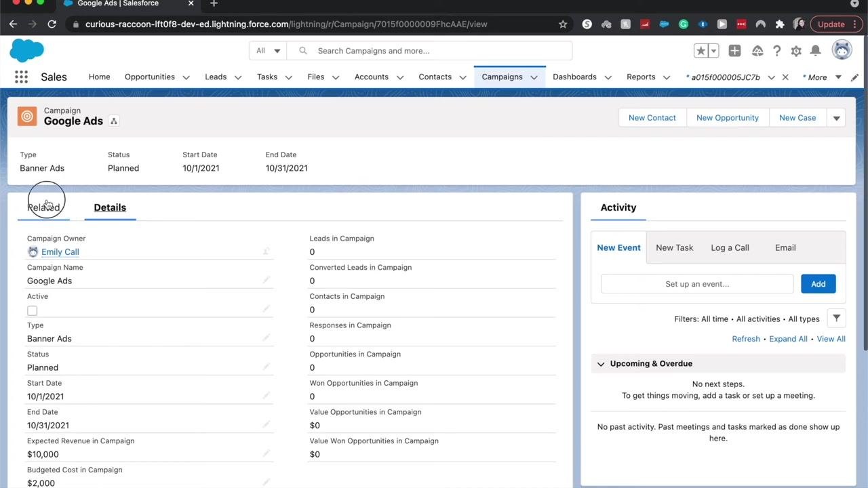
Task: Open the Log a Call tab
Action: (x=730, y=247)
